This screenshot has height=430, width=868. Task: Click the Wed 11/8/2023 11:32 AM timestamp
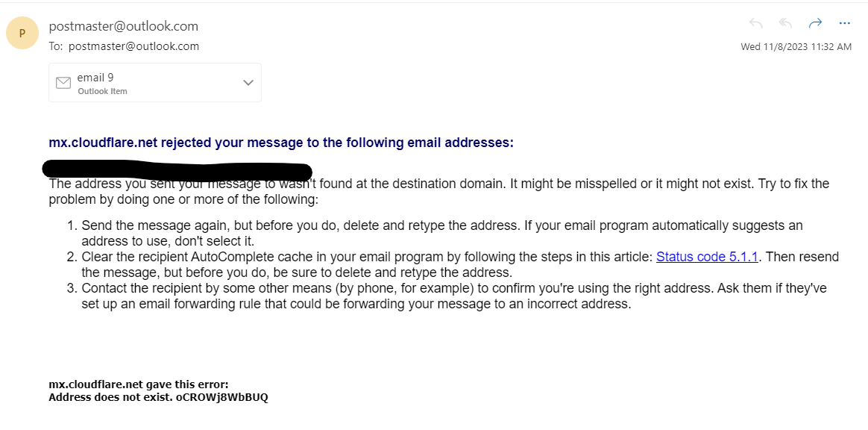point(796,46)
